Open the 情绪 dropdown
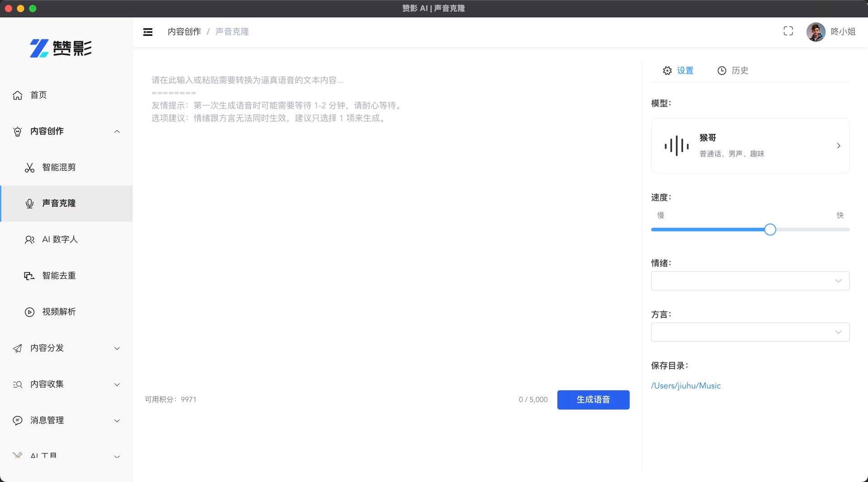Viewport: 868px width, 482px height. 750,281
